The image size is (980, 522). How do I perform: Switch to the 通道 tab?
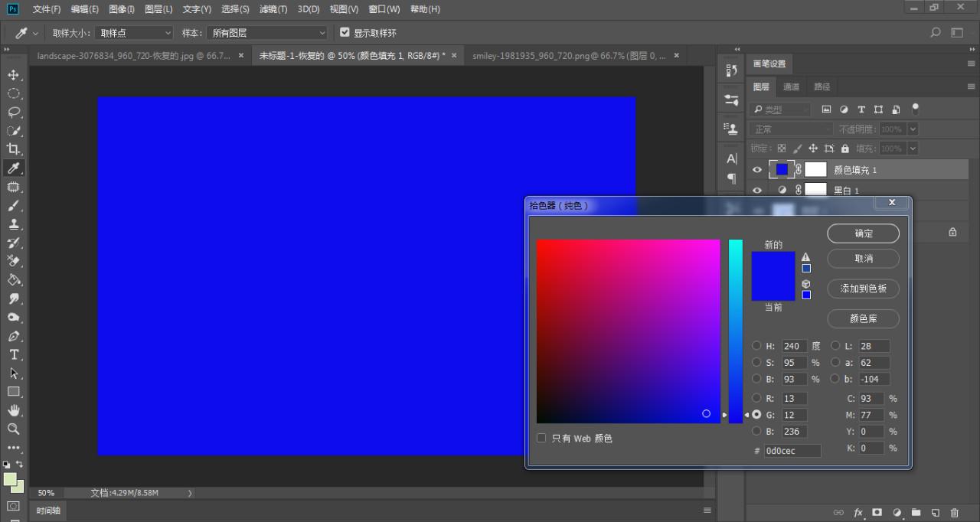(792, 86)
